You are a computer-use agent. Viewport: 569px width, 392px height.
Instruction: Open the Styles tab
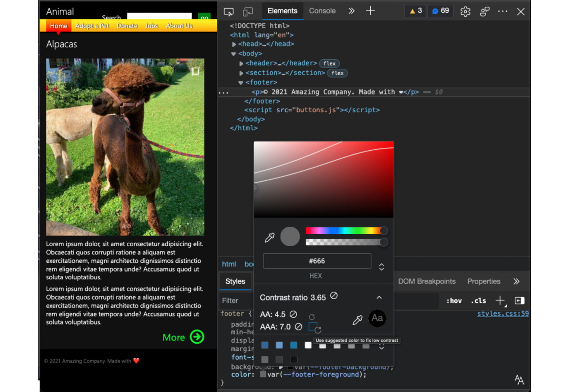click(235, 281)
